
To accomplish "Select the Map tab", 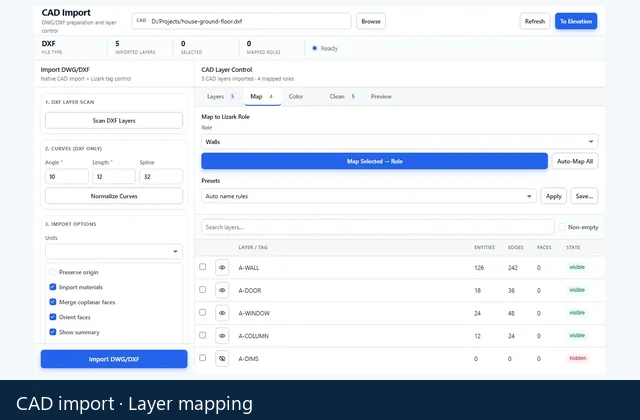I will 262,97.
